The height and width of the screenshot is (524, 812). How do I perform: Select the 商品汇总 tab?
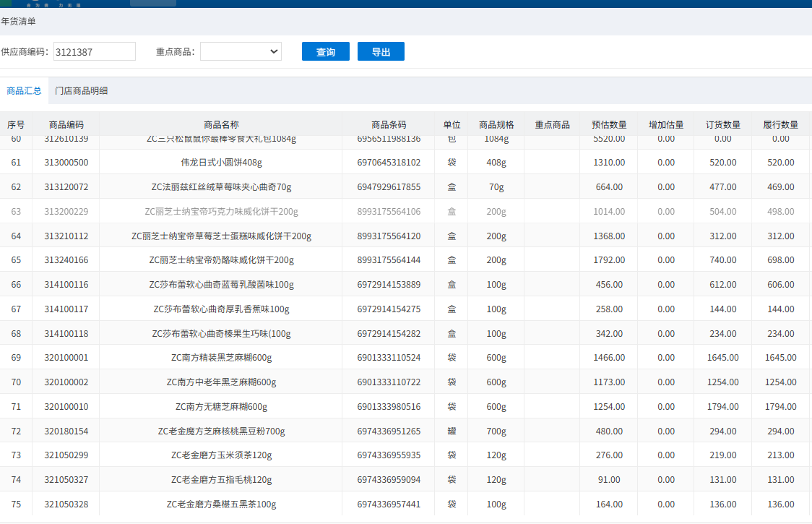pyautogui.click(x=24, y=91)
